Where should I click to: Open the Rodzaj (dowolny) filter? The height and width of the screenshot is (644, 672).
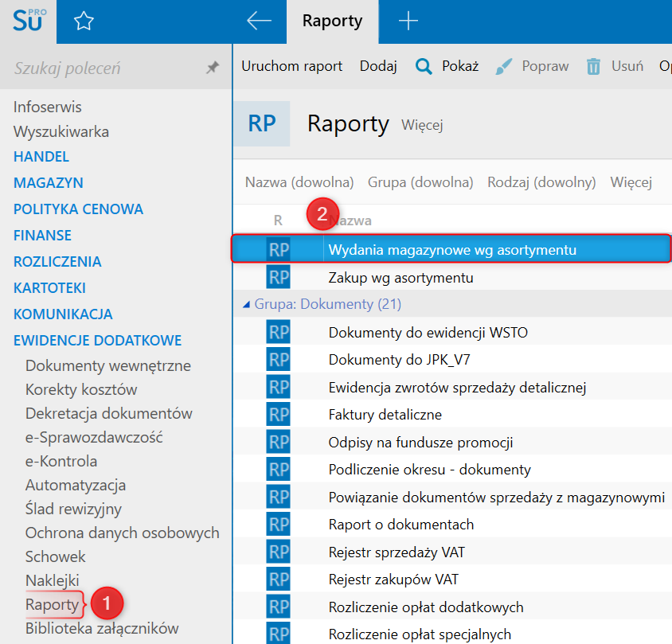[541, 182]
